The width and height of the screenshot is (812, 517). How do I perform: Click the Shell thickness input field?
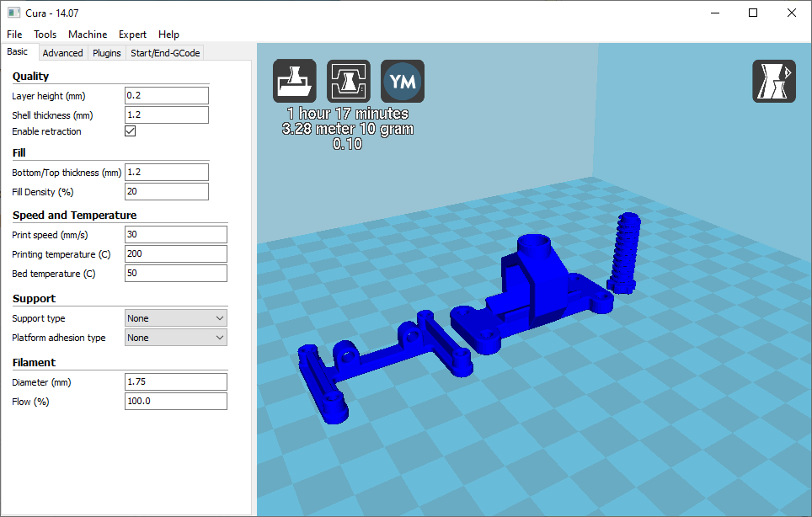pos(166,115)
